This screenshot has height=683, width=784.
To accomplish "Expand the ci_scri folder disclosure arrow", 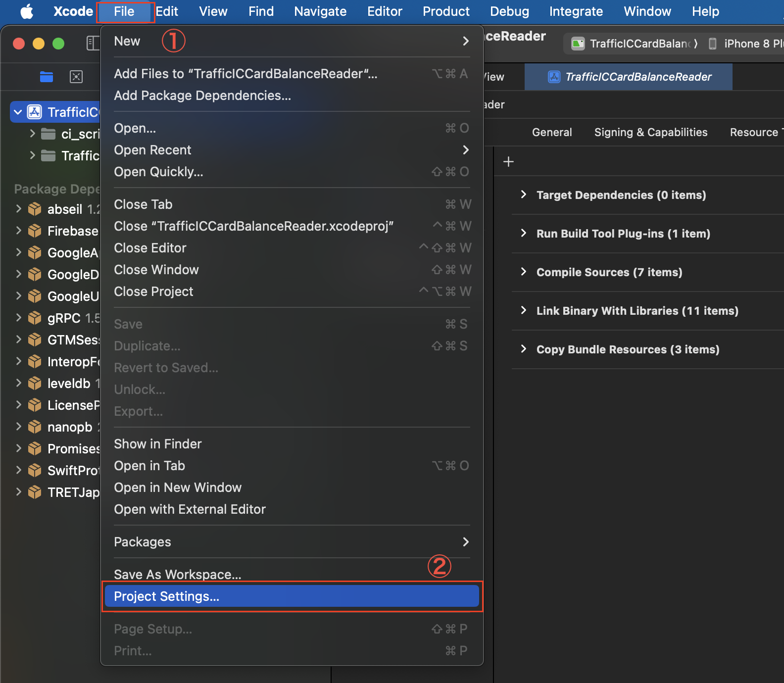I will [x=32, y=134].
